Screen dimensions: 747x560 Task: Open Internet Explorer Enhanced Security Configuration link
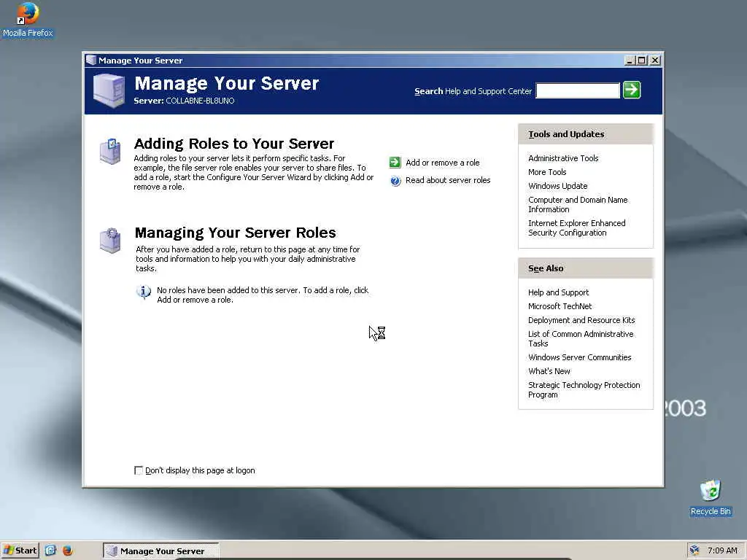(x=577, y=227)
